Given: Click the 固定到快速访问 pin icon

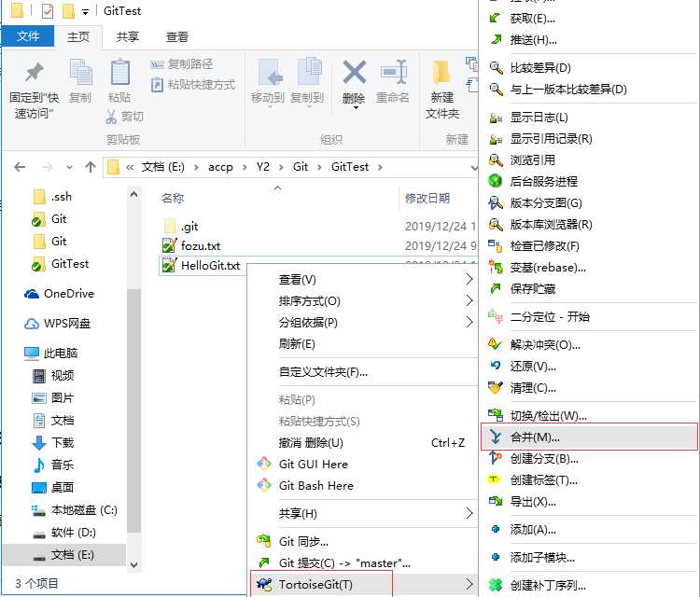Looking at the screenshot, I should 34,72.
